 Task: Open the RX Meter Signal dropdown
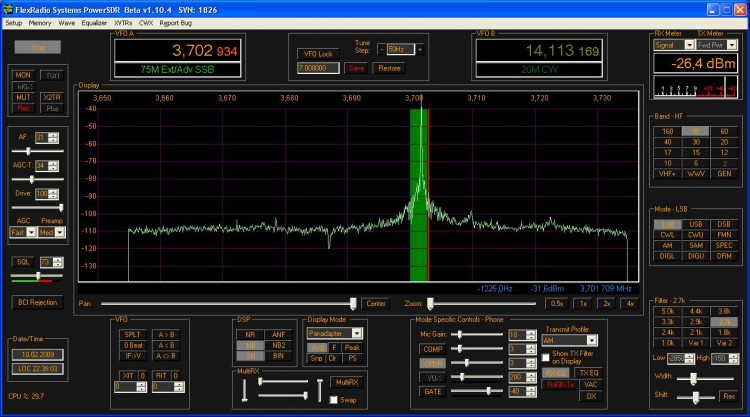tap(674, 45)
